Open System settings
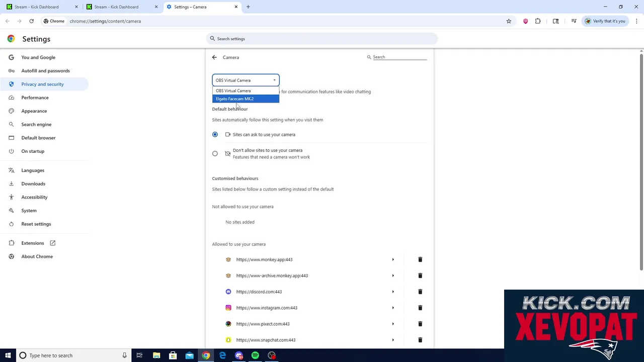Screen dimensions: 644x362 [44, 211]
